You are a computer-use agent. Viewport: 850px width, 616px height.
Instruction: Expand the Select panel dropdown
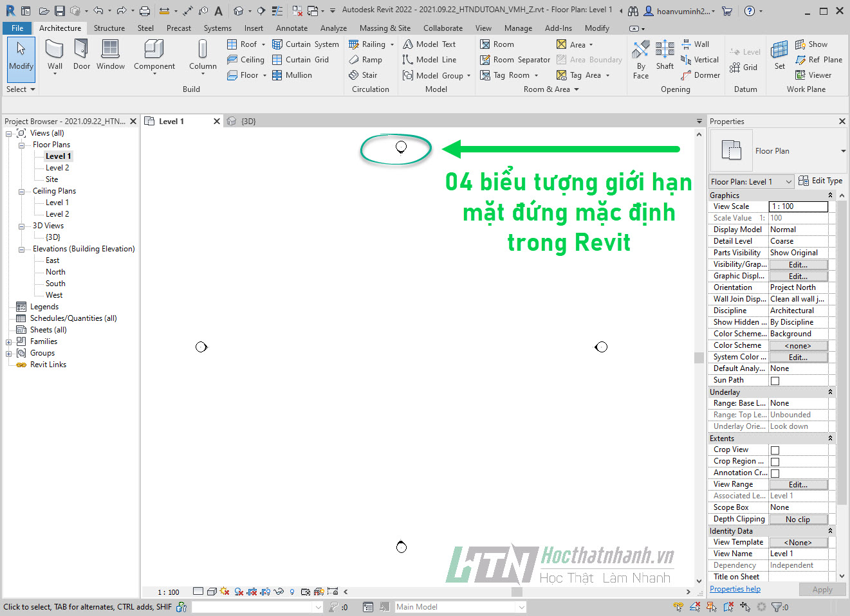[21, 89]
